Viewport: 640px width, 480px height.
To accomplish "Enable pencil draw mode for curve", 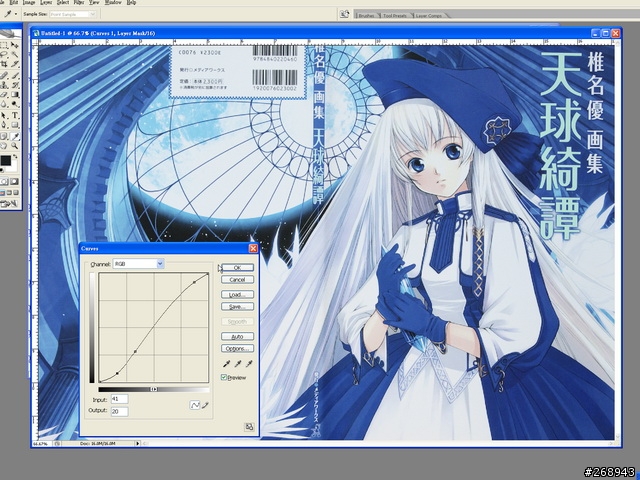I will [205, 405].
